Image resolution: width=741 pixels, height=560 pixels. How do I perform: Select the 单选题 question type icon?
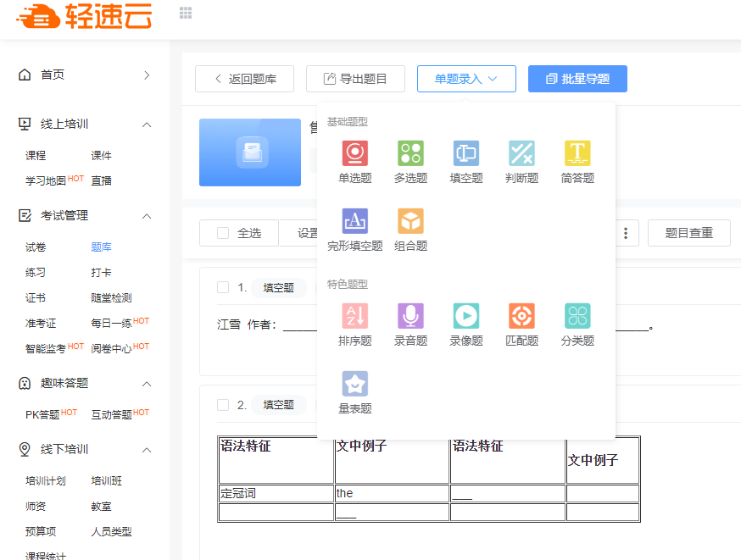click(x=354, y=153)
